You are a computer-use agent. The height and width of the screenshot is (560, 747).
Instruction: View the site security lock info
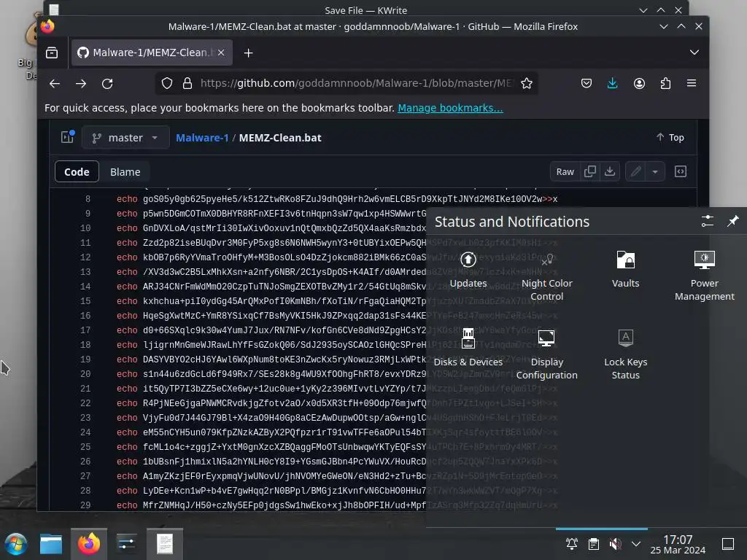[187, 83]
